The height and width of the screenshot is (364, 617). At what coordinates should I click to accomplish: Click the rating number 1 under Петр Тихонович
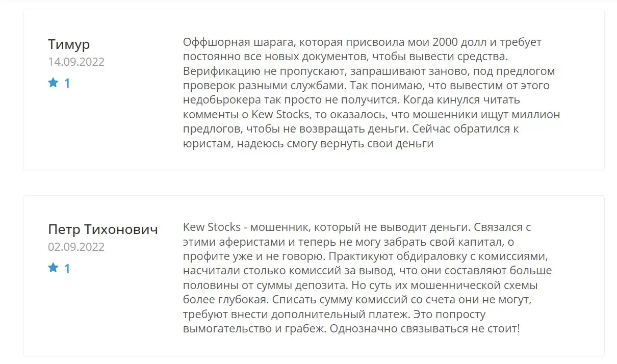coord(67,268)
